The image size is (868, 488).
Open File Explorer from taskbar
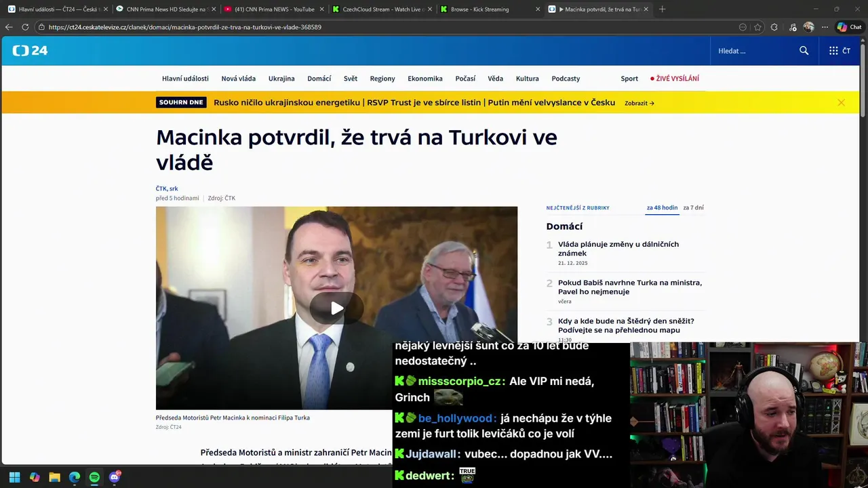[x=54, y=477]
